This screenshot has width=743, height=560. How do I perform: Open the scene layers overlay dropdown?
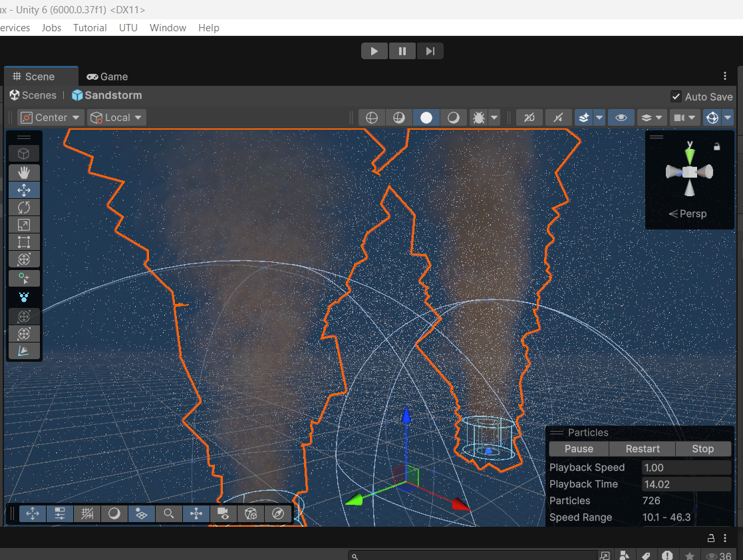pos(652,118)
